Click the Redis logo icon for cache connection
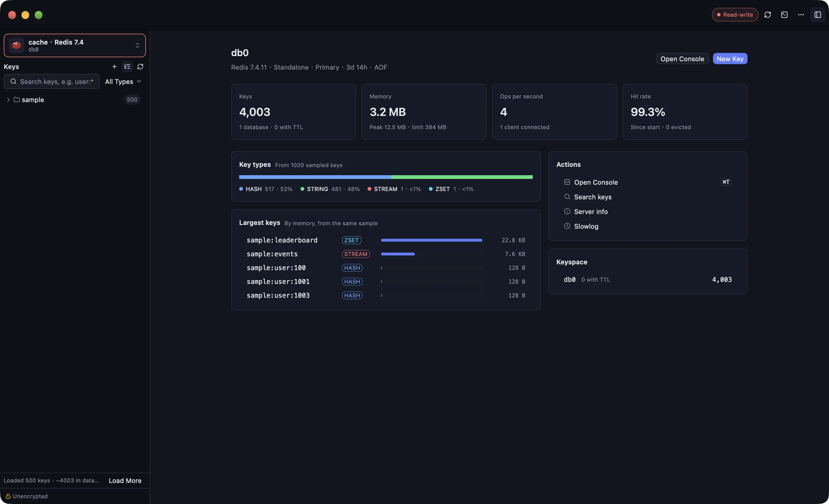 pyautogui.click(x=16, y=45)
